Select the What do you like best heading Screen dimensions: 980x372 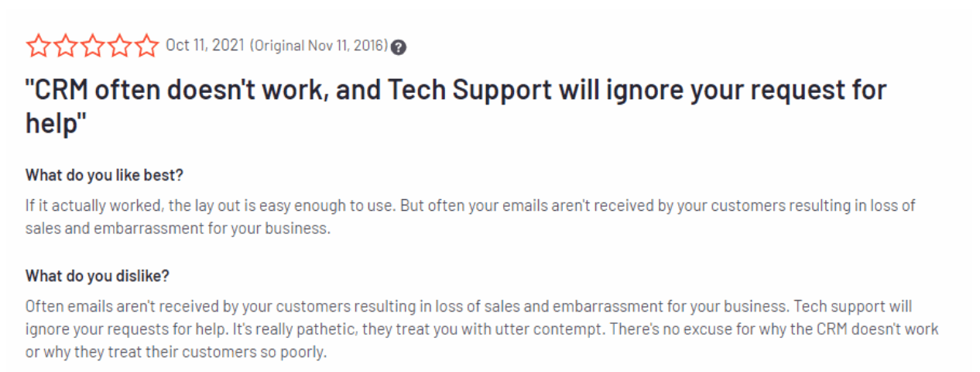105,175
